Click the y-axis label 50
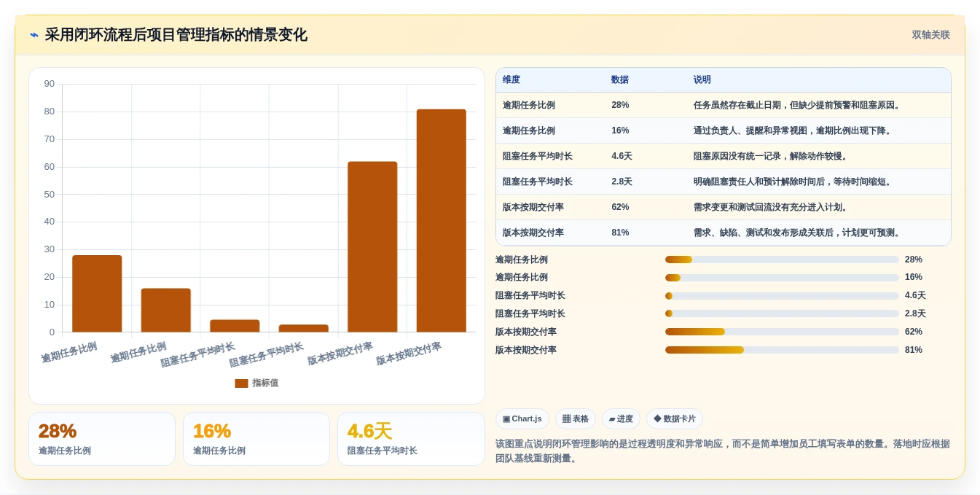This screenshot has width=980, height=495. pos(50,195)
